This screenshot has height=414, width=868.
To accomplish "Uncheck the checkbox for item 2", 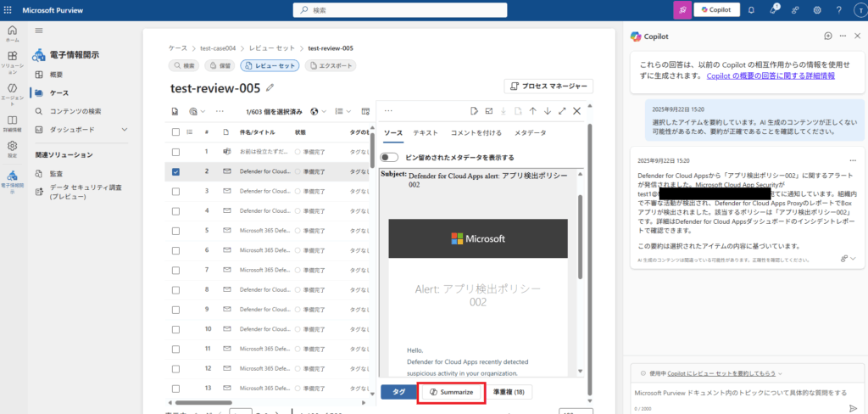I will point(175,171).
